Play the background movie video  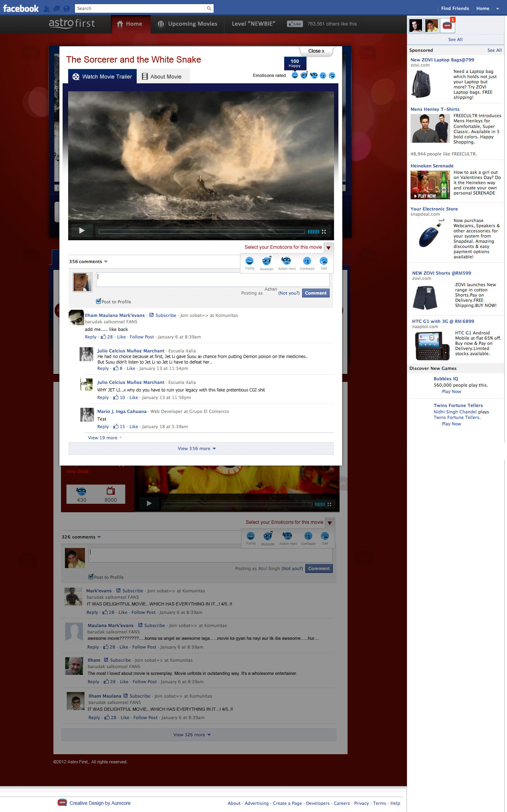149,503
